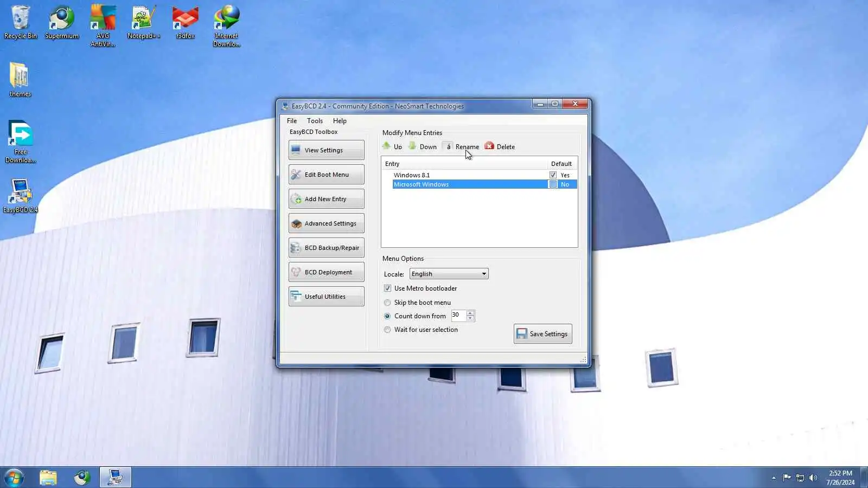Open Useful Utilities section

coord(326,297)
